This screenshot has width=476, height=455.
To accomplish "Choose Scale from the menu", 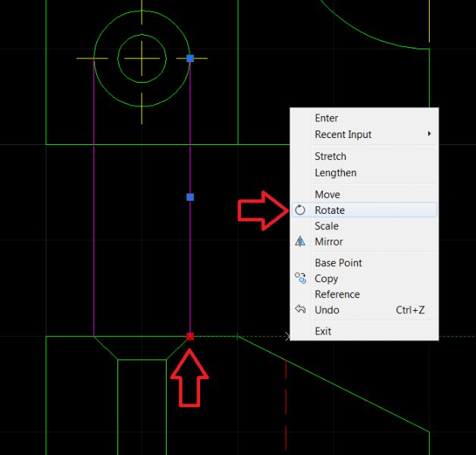I will tap(364, 226).
